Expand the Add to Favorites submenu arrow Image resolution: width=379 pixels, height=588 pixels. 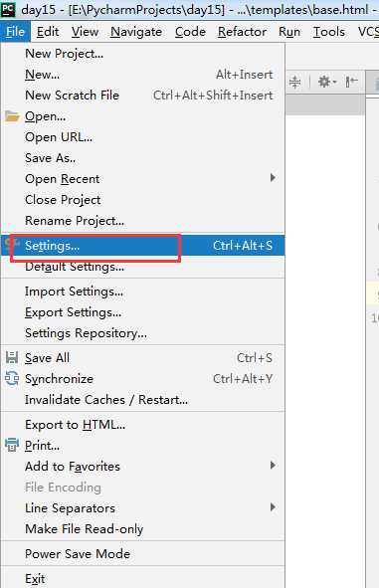click(273, 466)
